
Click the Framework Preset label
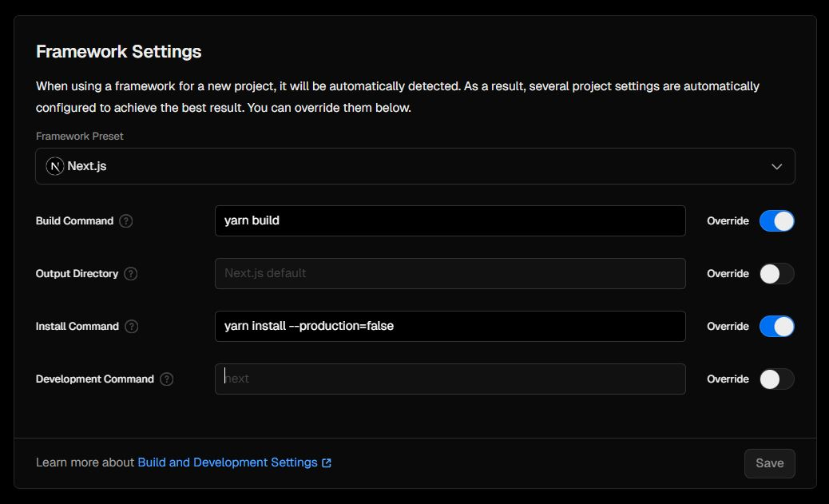(79, 137)
